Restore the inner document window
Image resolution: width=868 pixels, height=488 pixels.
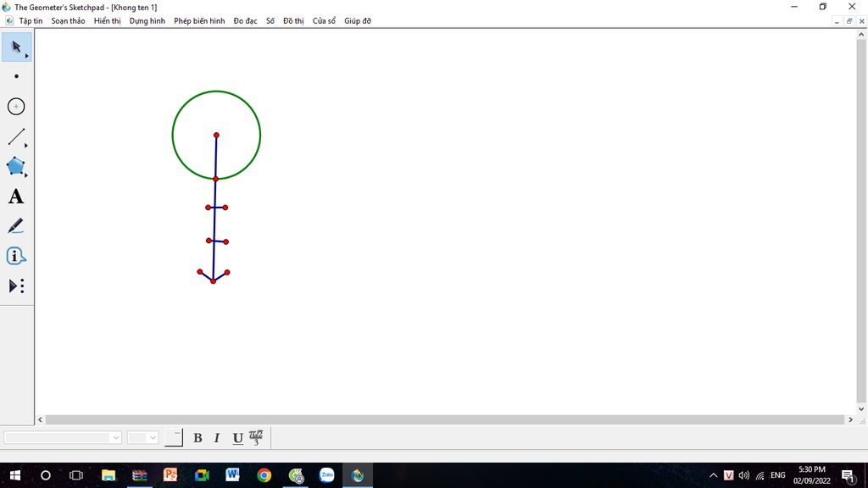pos(849,21)
